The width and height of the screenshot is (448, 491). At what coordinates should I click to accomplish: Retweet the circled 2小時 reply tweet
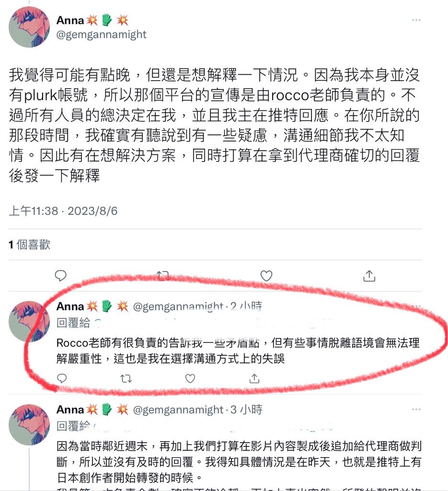[x=126, y=379]
